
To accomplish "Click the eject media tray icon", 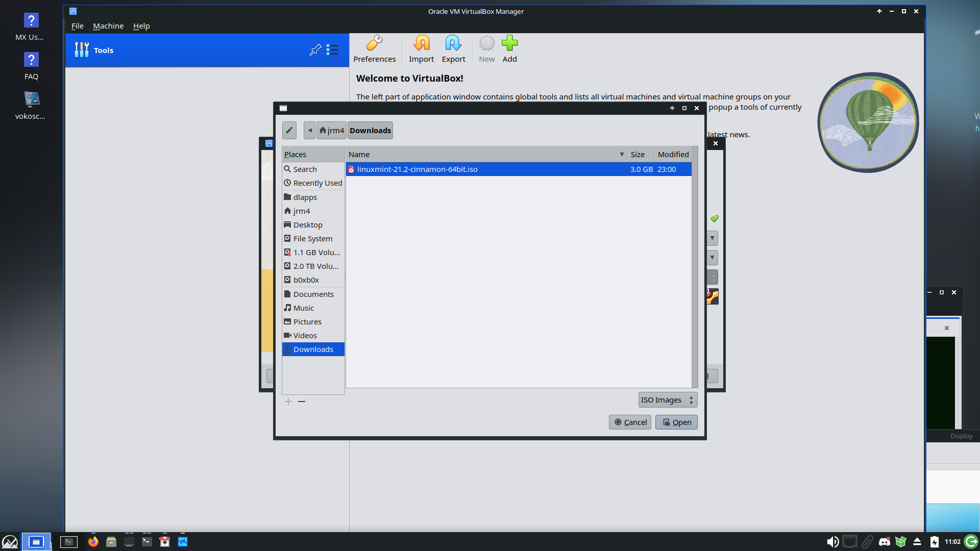I will point(917,542).
